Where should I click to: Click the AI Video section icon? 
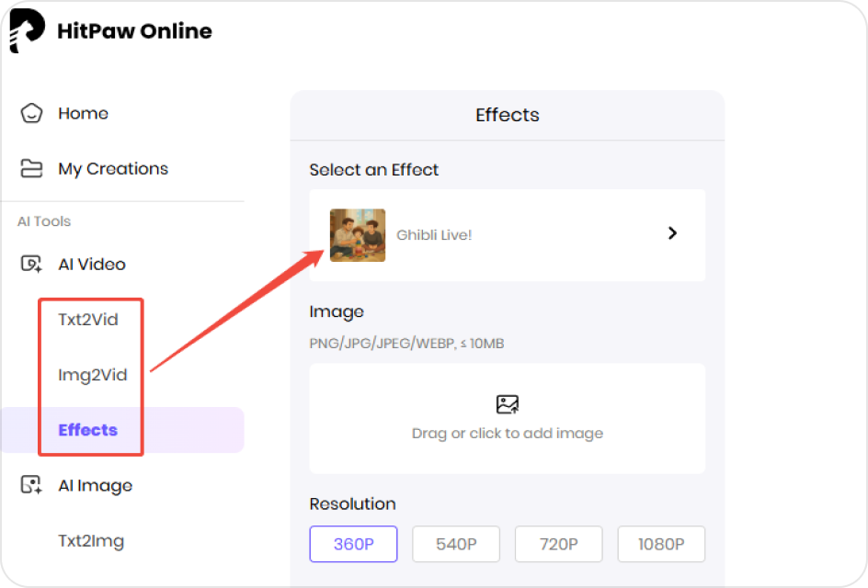(x=32, y=265)
